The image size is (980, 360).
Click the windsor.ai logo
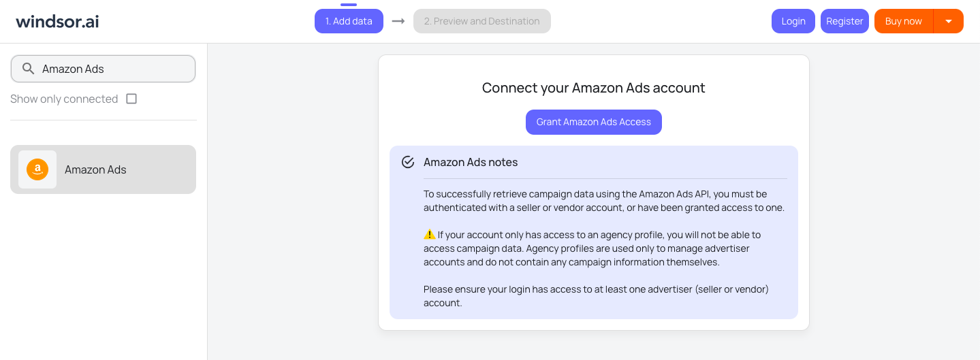tap(57, 21)
